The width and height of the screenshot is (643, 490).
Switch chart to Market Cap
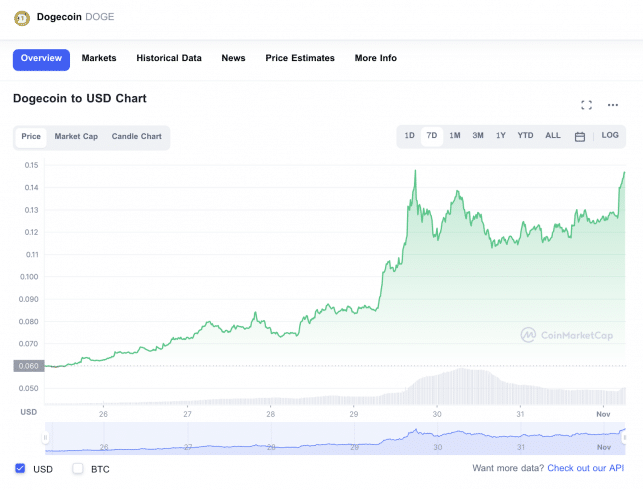pos(76,137)
